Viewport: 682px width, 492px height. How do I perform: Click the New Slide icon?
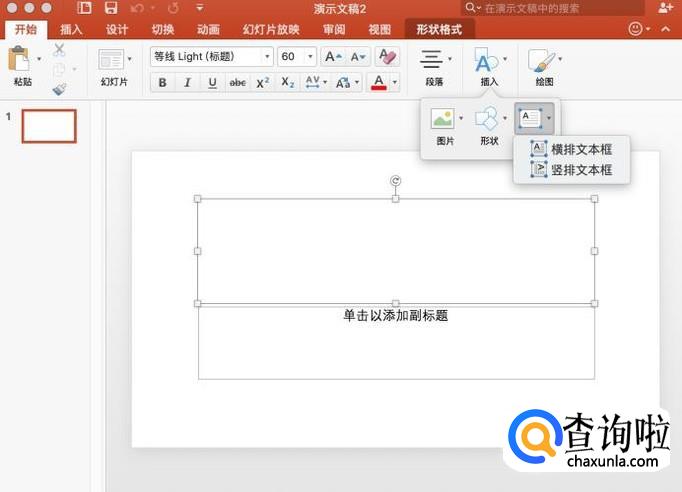pos(111,60)
